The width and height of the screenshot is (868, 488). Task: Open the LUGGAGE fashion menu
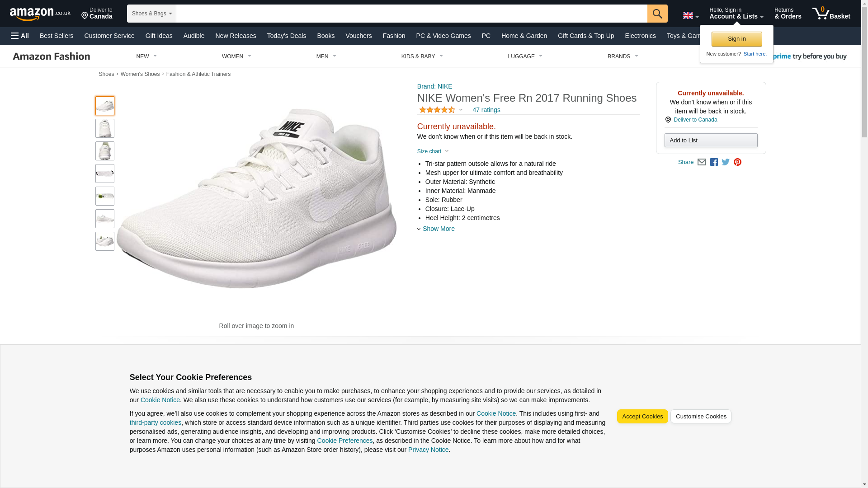pyautogui.click(x=524, y=56)
